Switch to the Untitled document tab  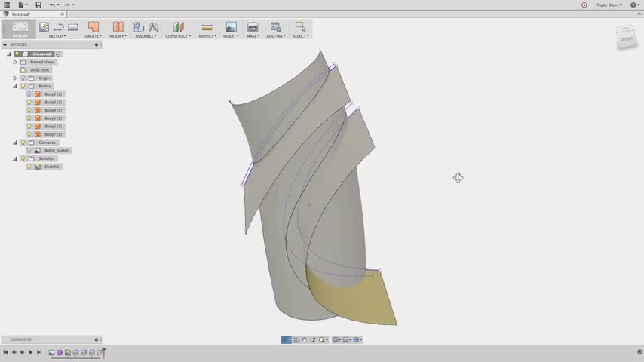(x=21, y=14)
